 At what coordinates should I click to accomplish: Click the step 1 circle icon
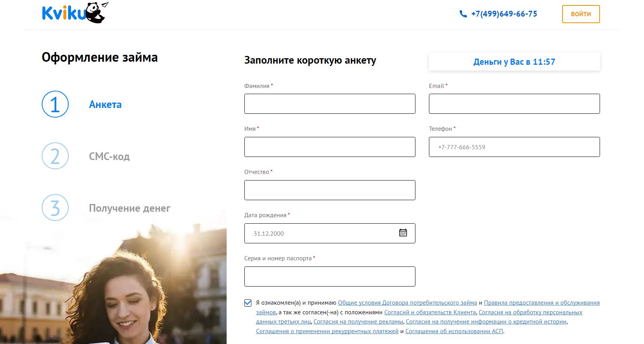pos(55,105)
